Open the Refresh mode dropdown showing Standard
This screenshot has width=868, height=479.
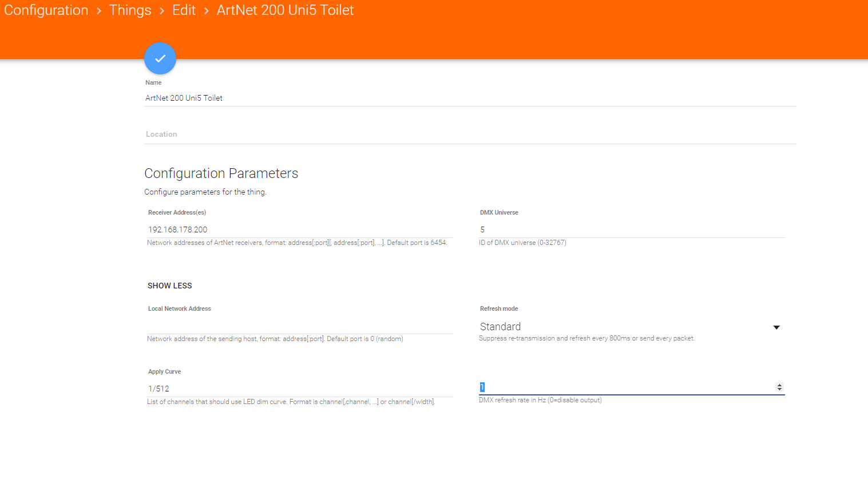[x=624, y=327]
